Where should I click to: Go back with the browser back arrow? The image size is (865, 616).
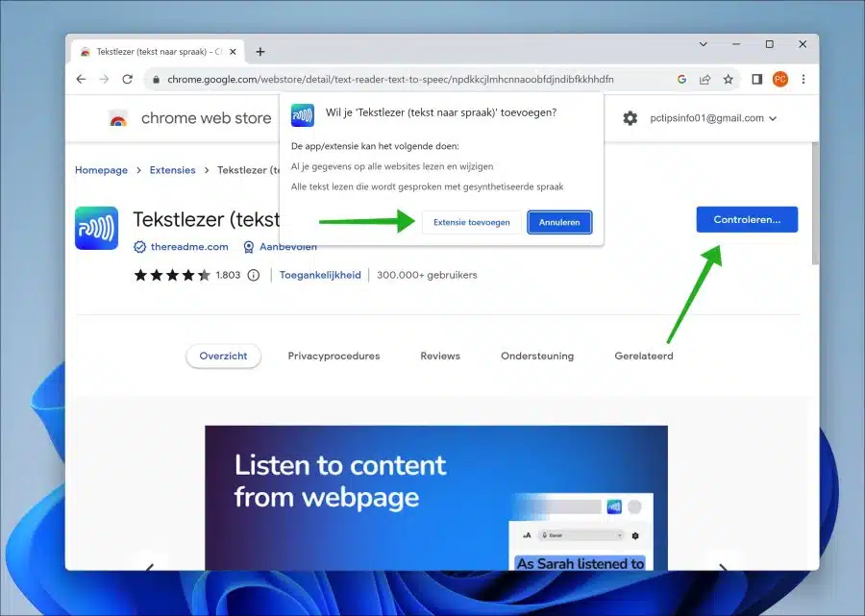coord(81,80)
